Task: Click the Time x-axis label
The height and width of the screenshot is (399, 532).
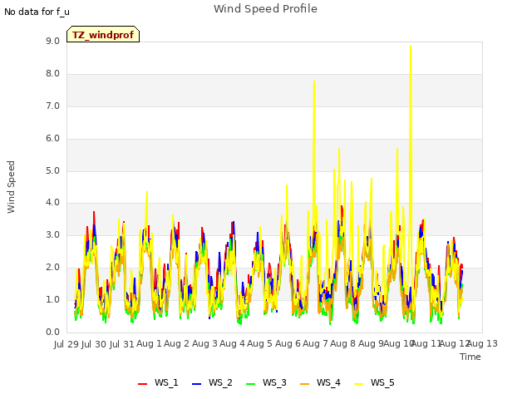Action: (x=470, y=357)
